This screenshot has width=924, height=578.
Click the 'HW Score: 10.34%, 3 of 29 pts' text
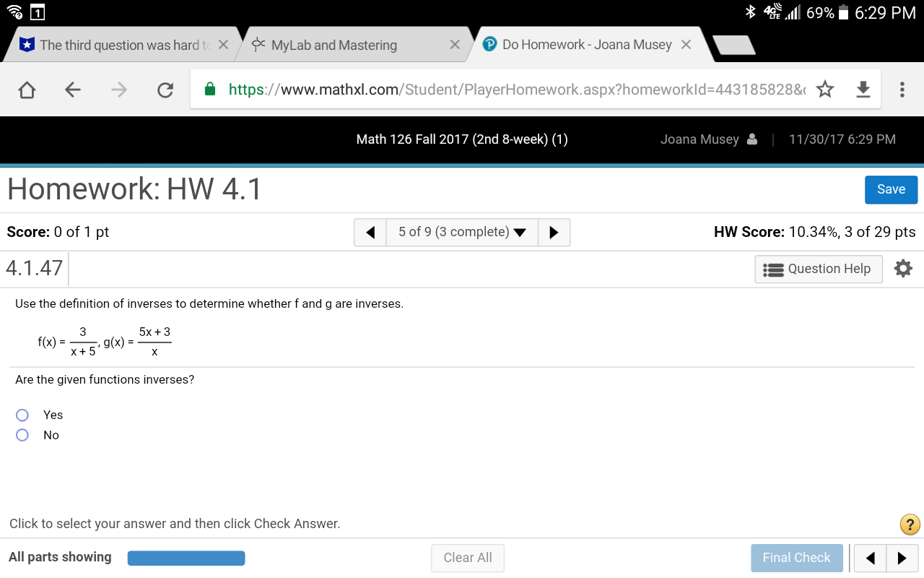pyautogui.click(x=815, y=232)
